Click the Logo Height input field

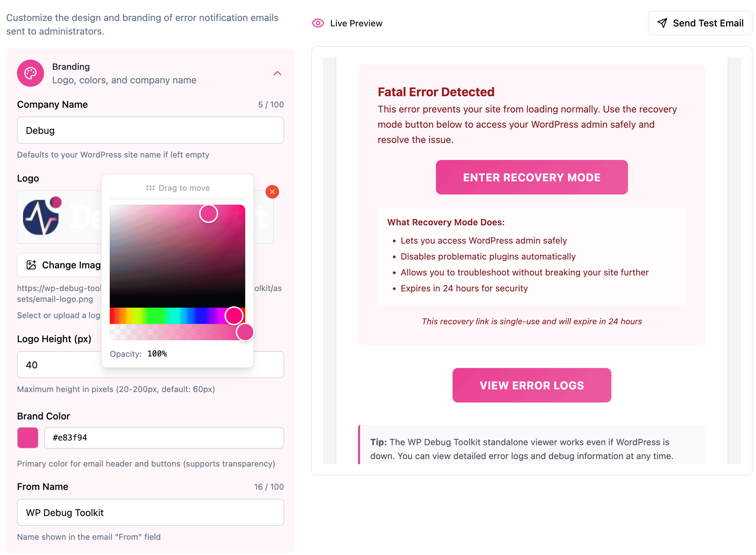[58, 365]
